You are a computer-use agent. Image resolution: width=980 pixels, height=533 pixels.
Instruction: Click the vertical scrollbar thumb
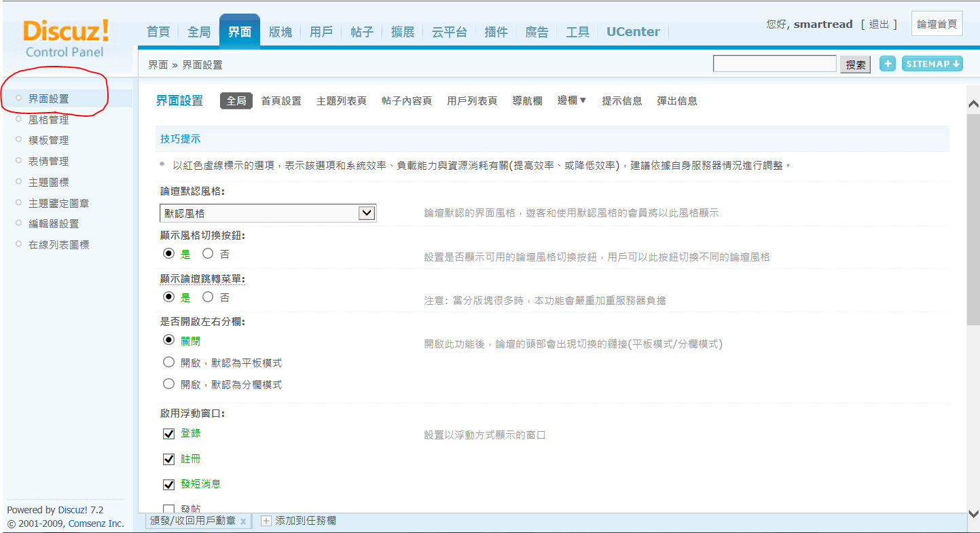[973, 219]
